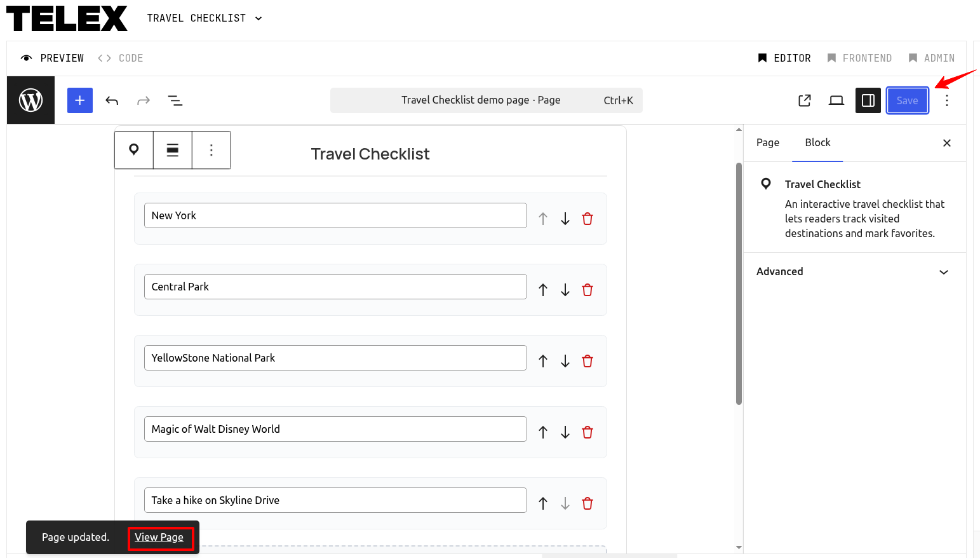Follow the View Page link

pos(159,537)
